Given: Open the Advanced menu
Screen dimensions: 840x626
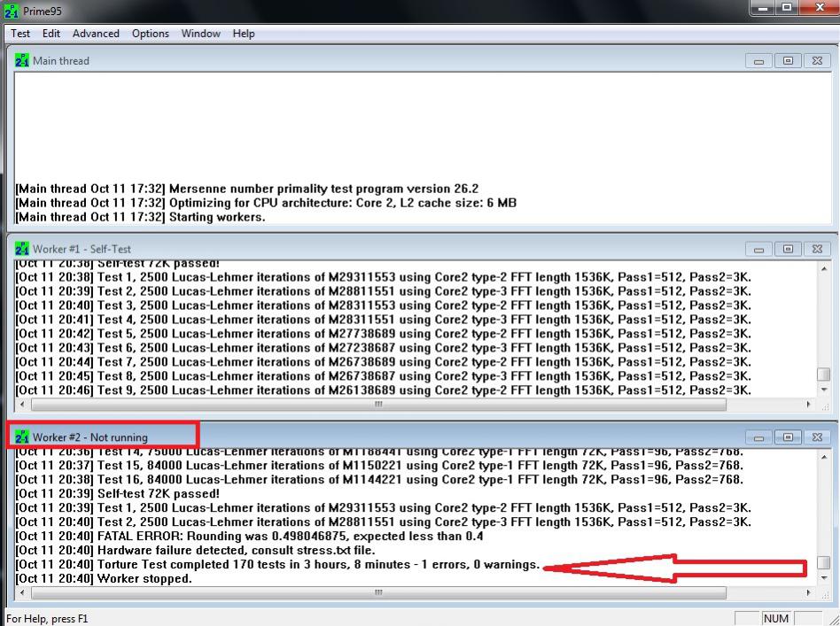Looking at the screenshot, I should [x=96, y=33].
